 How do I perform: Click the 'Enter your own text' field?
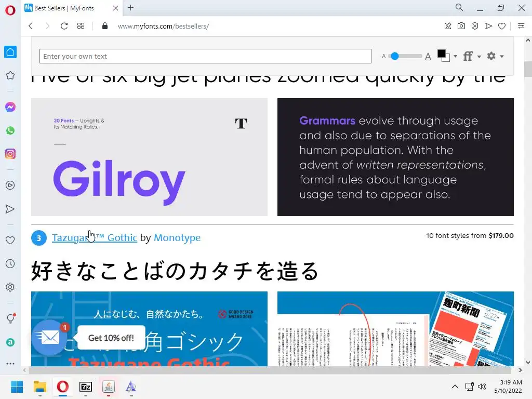tap(205, 56)
